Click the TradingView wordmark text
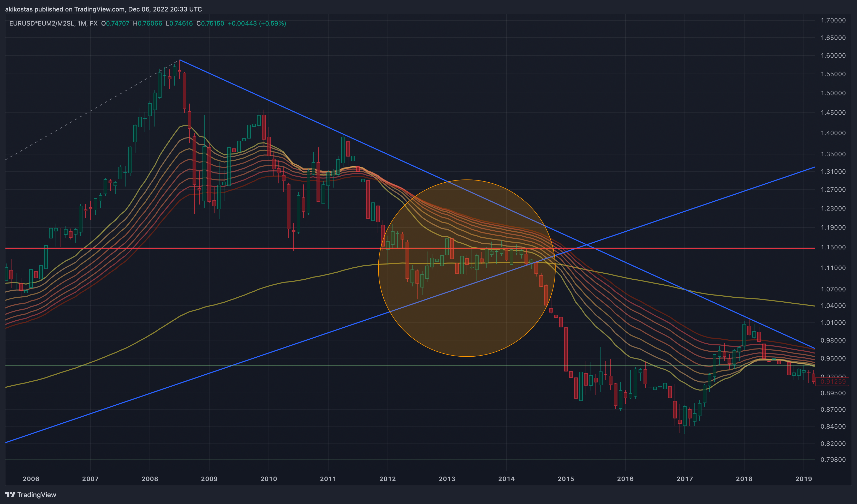The width and height of the screenshot is (857, 504). pyautogui.click(x=37, y=495)
